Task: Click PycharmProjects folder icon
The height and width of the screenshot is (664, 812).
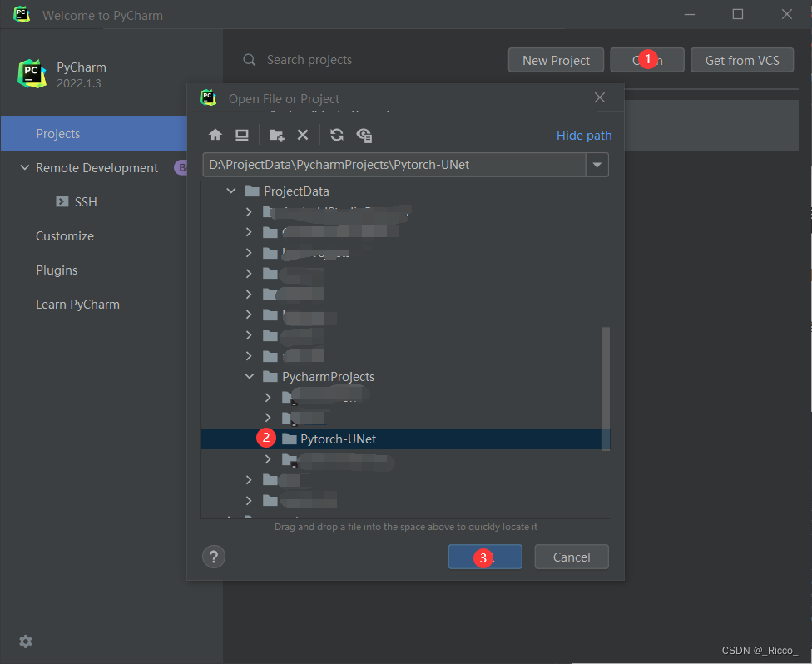Action: click(270, 377)
